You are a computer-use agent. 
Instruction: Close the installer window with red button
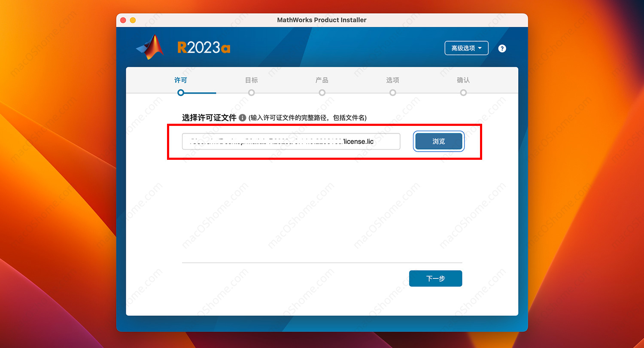[123, 20]
